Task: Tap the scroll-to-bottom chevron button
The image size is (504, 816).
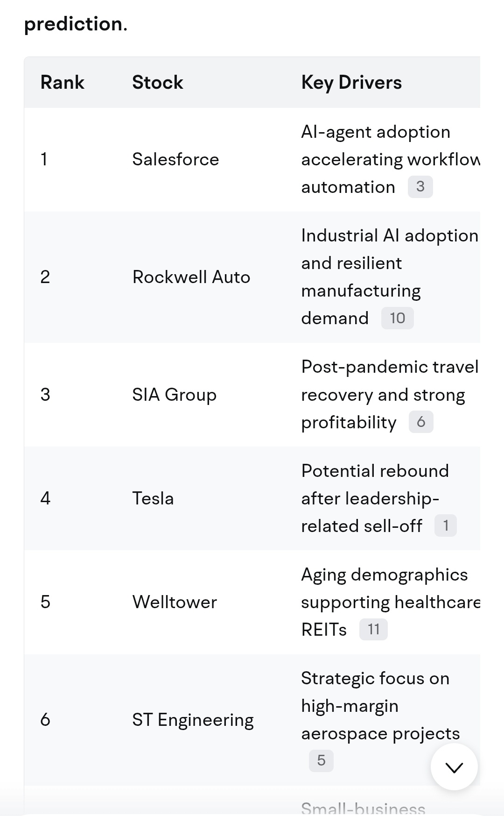Action: click(x=454, y=766)
